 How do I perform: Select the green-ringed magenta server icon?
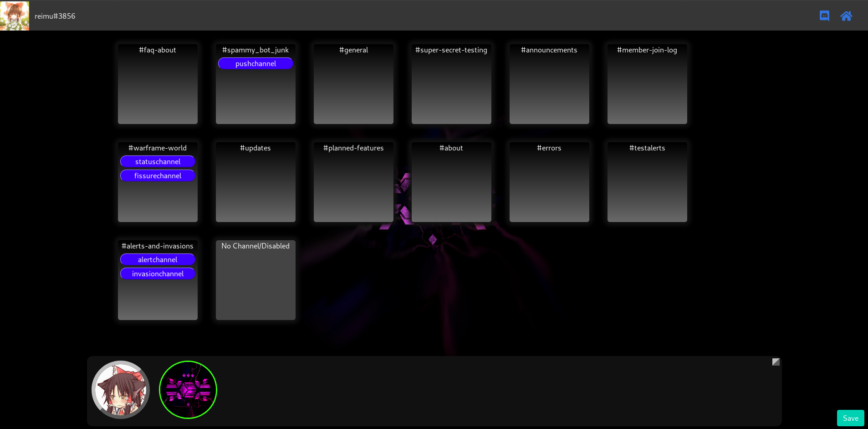click(x=188, y=390)
